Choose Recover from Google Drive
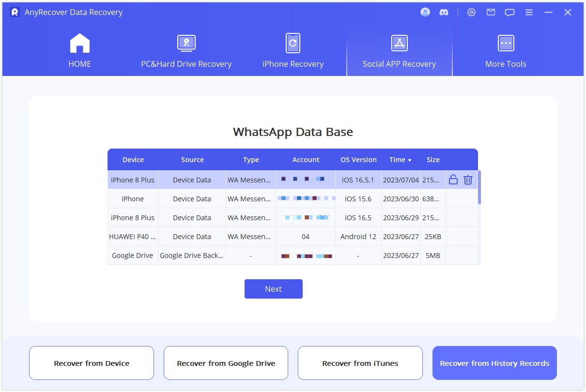This screenshot has width=586, height=392. pyautogui.click(x=226, y=363)
